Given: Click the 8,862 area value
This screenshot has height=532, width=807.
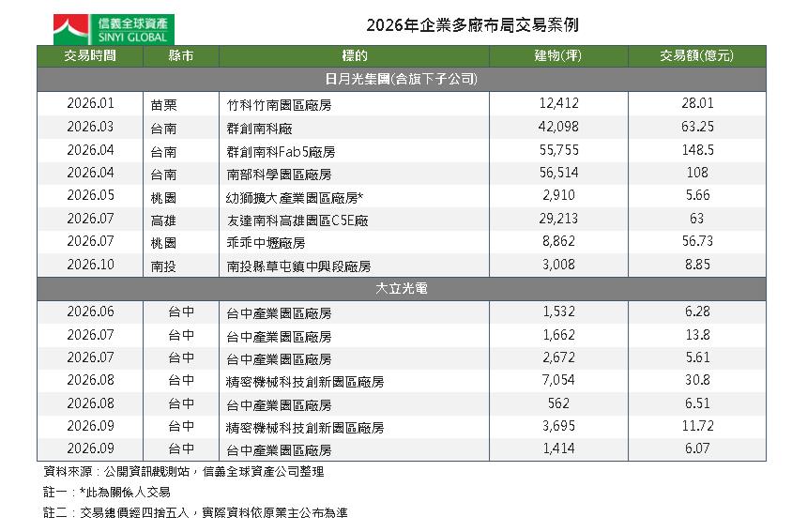Looking at the screenshot, I should click(559, 241).
